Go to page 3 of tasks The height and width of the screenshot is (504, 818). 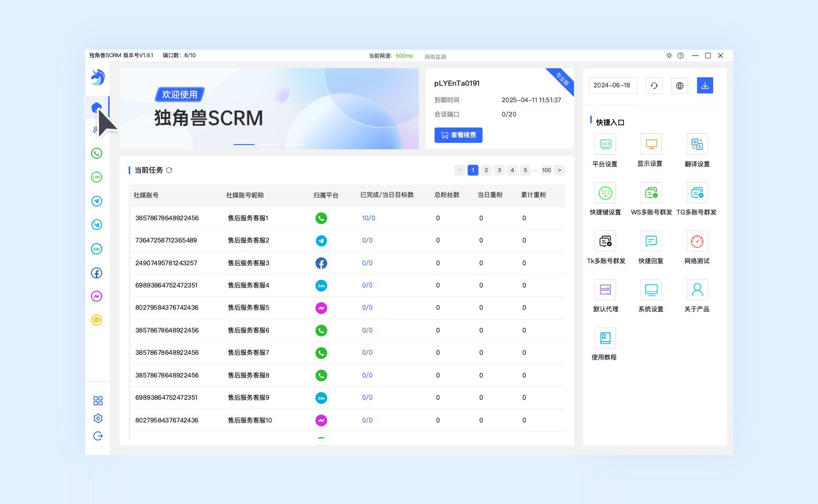(x=499, y=170)
